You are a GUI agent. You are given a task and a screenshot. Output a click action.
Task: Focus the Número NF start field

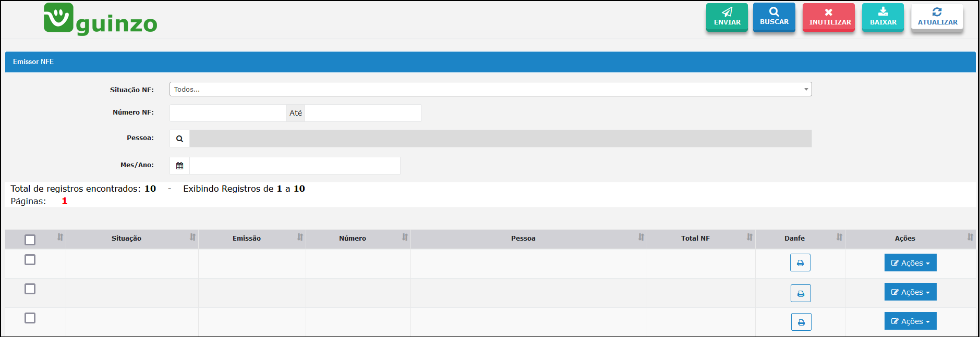(x=228, y=113)
